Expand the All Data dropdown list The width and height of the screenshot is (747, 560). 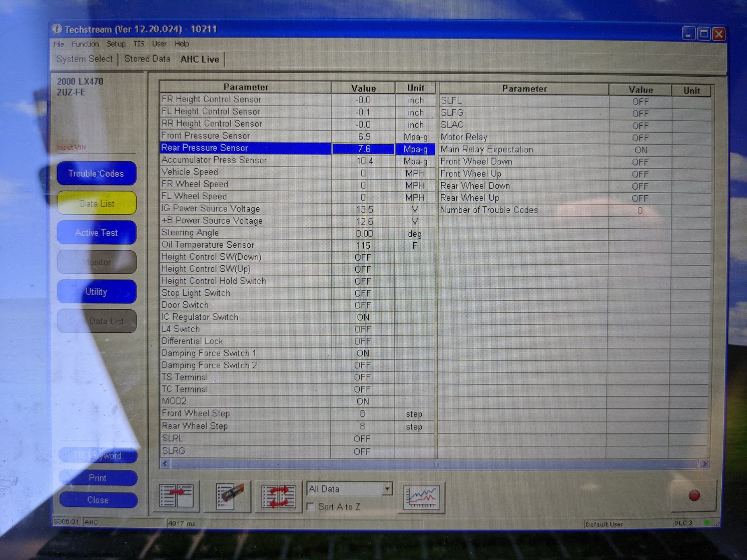387,489
